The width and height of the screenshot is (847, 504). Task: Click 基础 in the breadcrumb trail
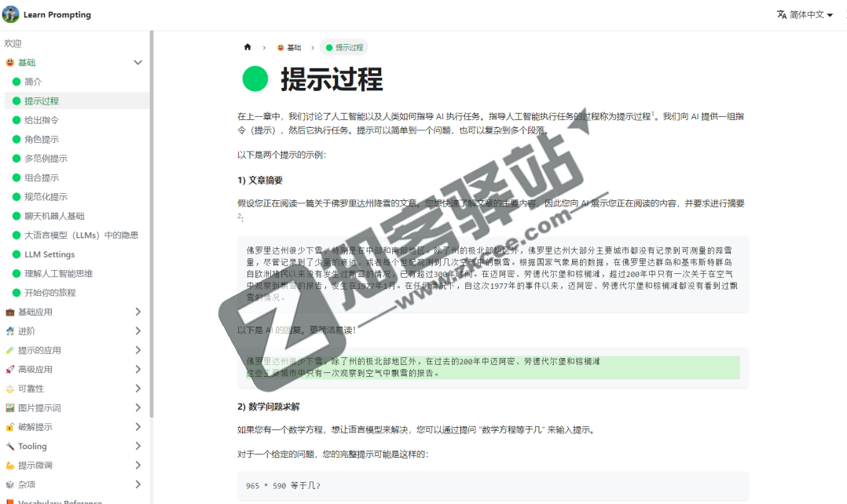(295, 47)
